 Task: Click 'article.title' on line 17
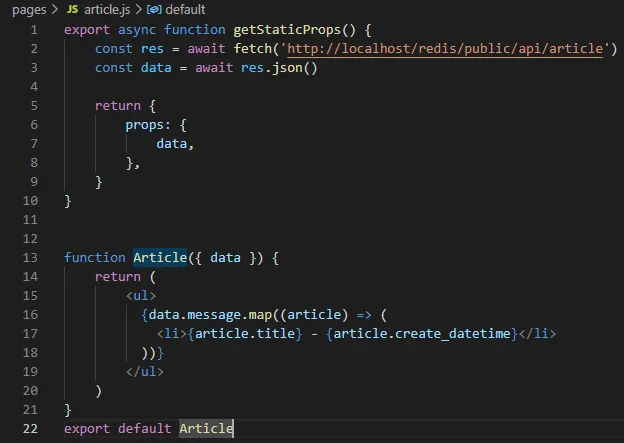(x=245, y=334)
